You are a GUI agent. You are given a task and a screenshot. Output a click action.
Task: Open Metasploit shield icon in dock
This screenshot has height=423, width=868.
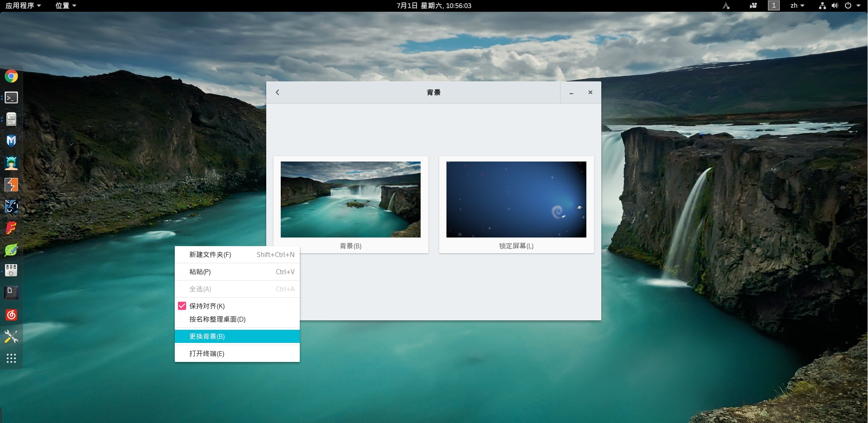point(11,141)
